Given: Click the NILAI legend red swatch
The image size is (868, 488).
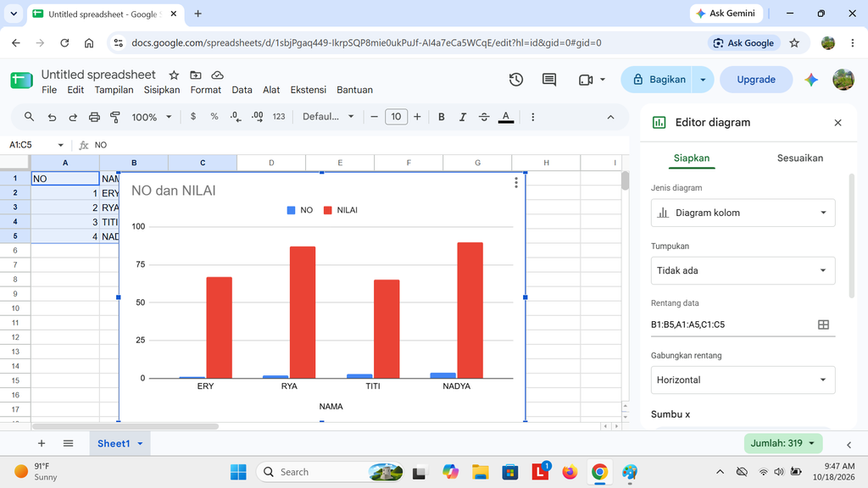Looking at the screenshot, I should pyautogui.click(x=328, y=210).
